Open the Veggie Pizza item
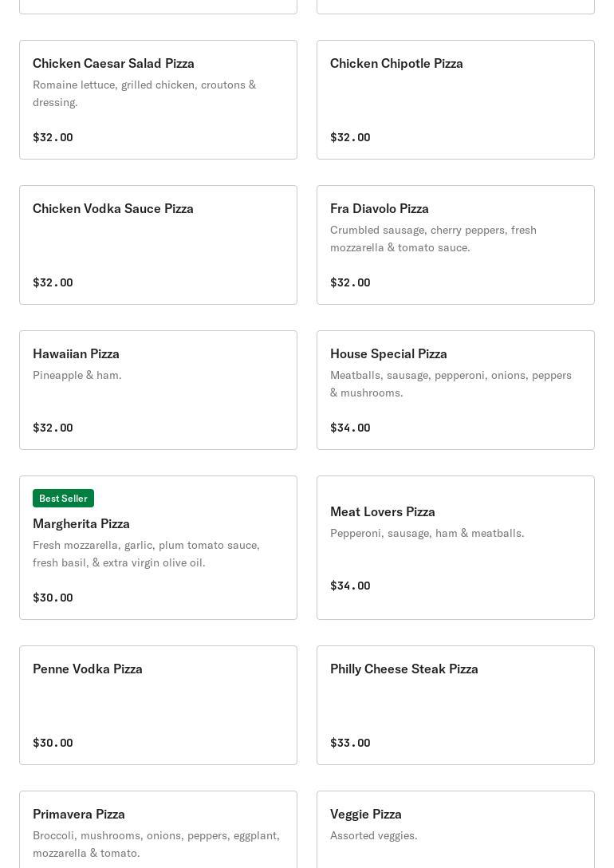Screen dimensions: 614x868 click(456, 830)
